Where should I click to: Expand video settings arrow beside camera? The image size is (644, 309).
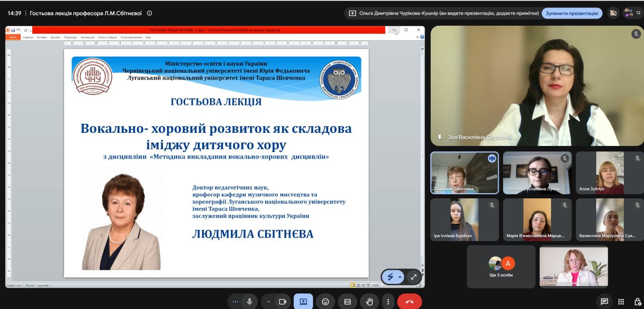269,301
